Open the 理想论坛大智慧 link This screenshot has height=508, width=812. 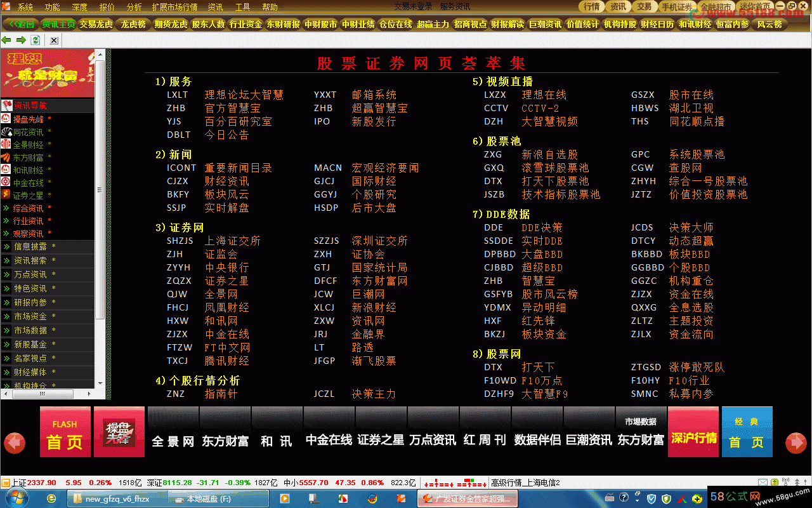(x=244, y=95)
